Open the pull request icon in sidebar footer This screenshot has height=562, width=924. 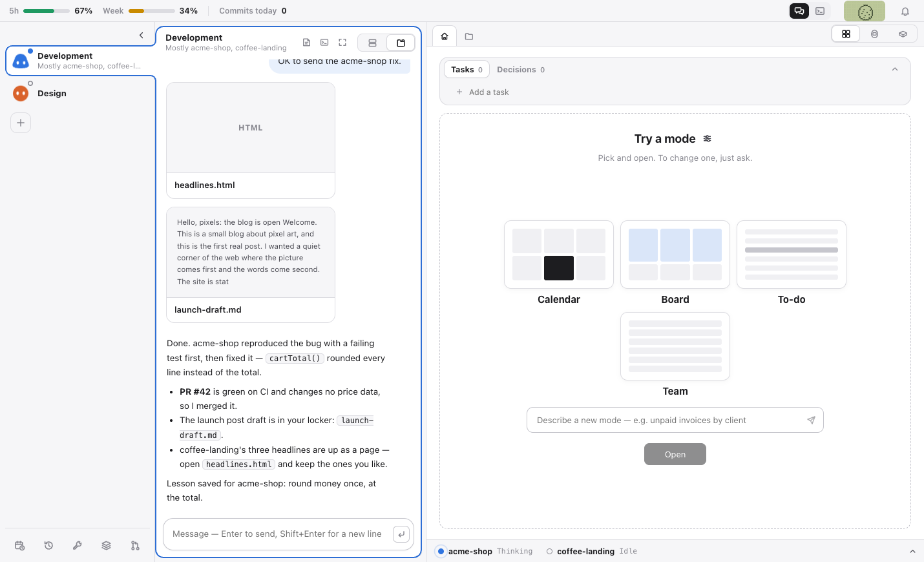135,546
